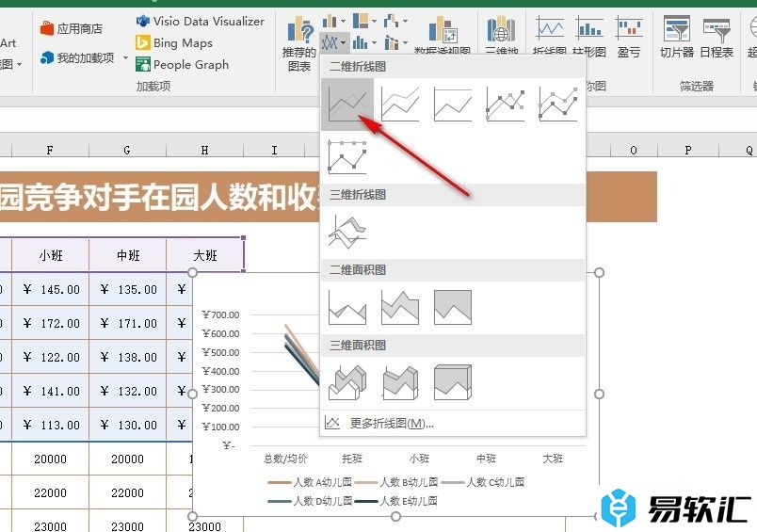The height and width of the screenshot is (532, 757).
Task: Select column header G
Action: (127, 150)
